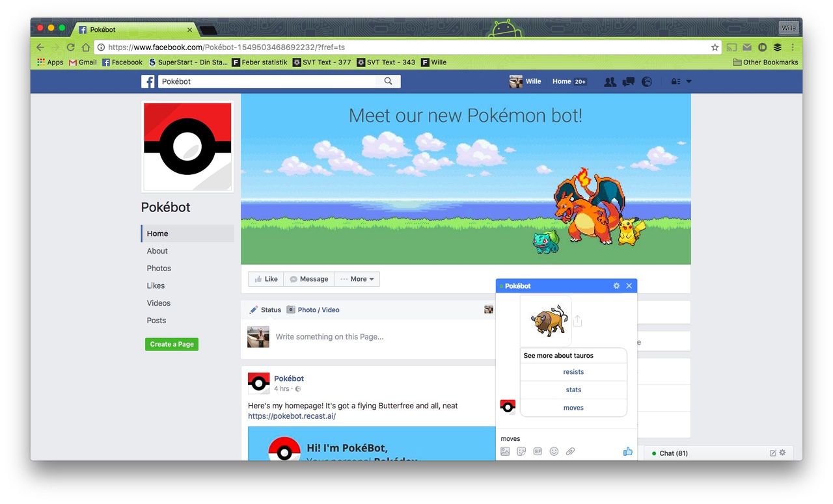Select Status composer tab
833x504 pixels.
coord(266,310)
